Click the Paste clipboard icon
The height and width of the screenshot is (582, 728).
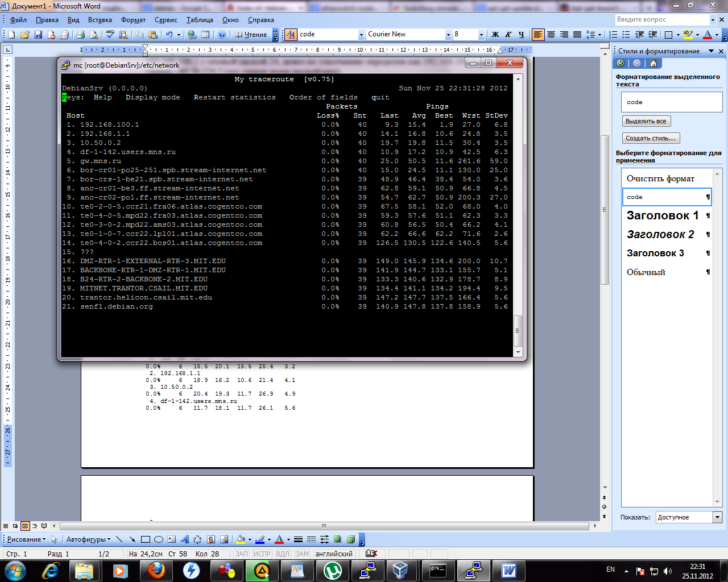[x=152, y=35]
